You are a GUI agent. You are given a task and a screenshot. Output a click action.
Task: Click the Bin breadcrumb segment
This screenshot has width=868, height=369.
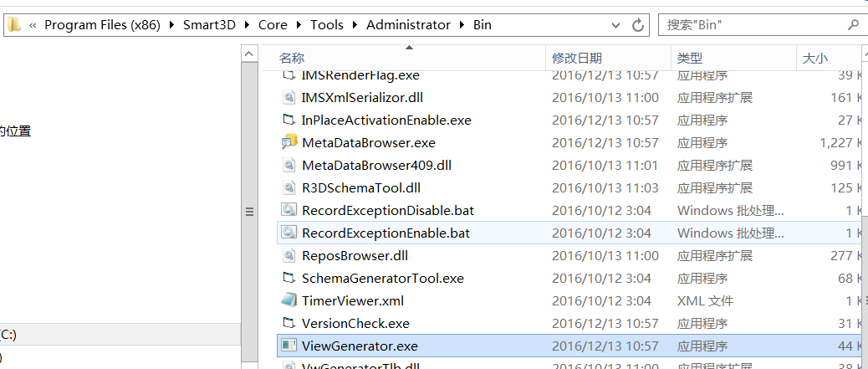point(483,25)
